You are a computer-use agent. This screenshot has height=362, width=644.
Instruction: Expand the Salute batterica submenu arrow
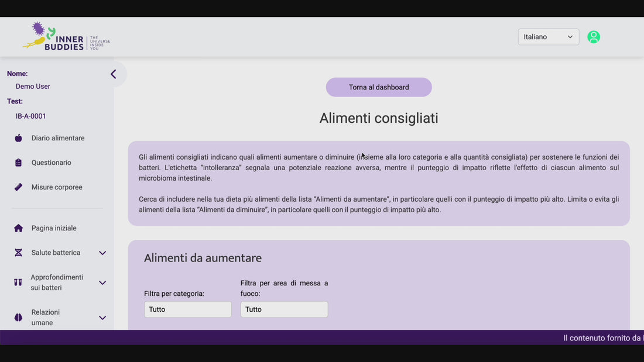coord(102,253)
